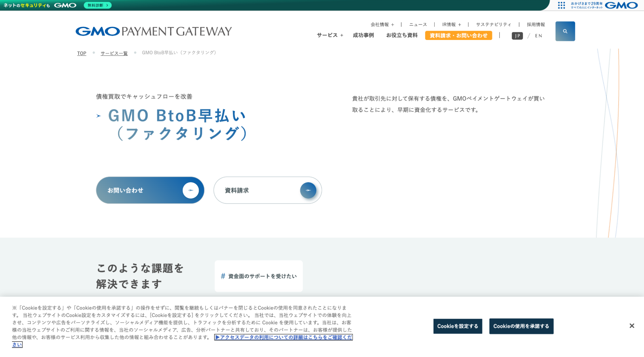This screenshot has height=357, width=644.
Task: Click the arrow circle in お問い合わせ button
Action: pos(190,190)
